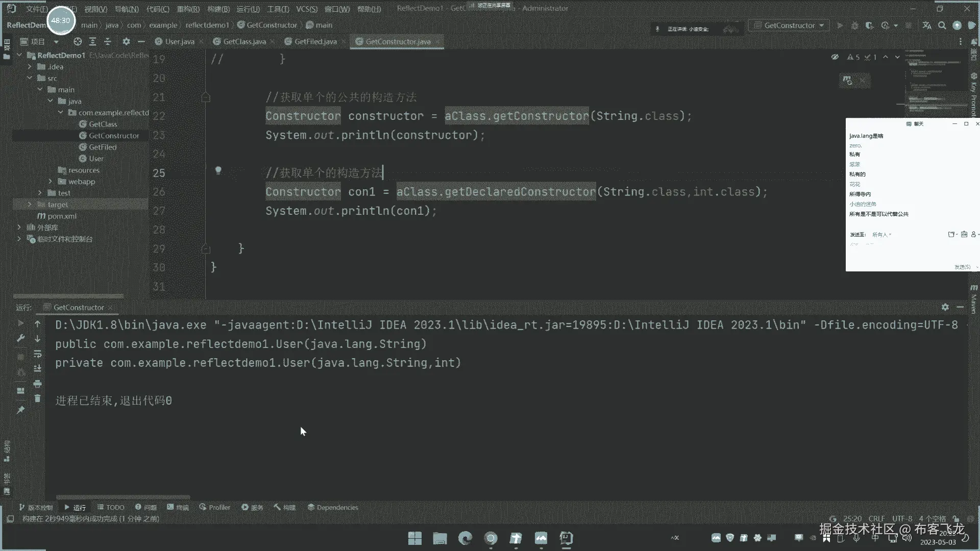This screenshot has width=980, height=551.
Task: Toggle the reader mode eye icon
Action: pyautogui.click(x=835, y=57)
